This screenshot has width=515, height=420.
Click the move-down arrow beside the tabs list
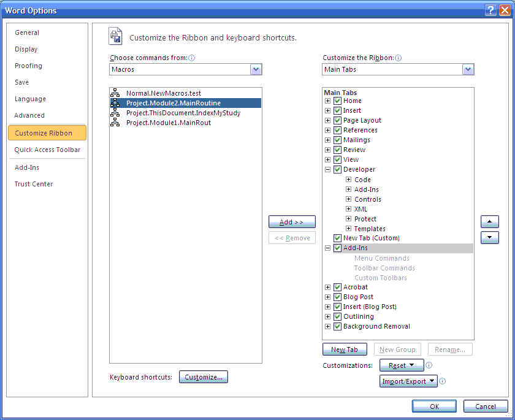coord(489,238)
